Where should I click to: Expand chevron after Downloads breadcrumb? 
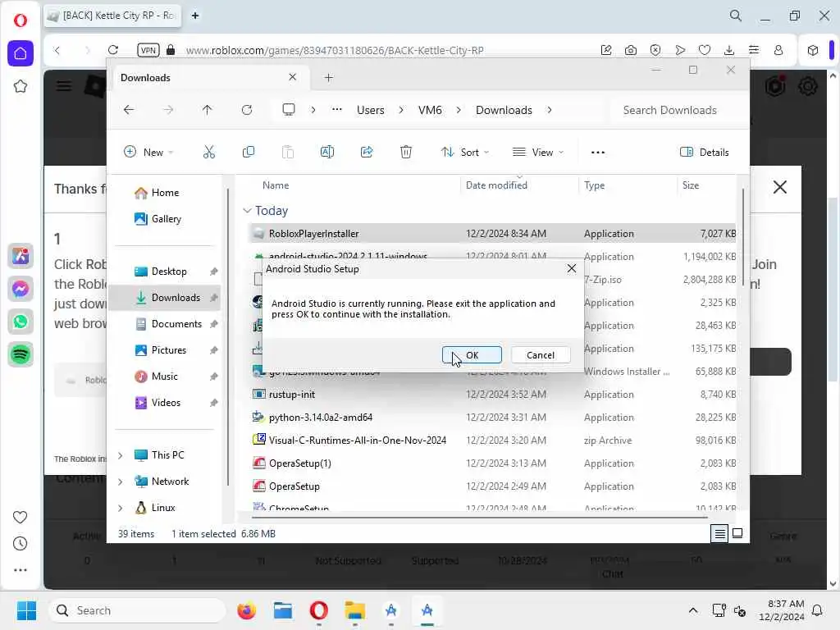coord(550,110)
